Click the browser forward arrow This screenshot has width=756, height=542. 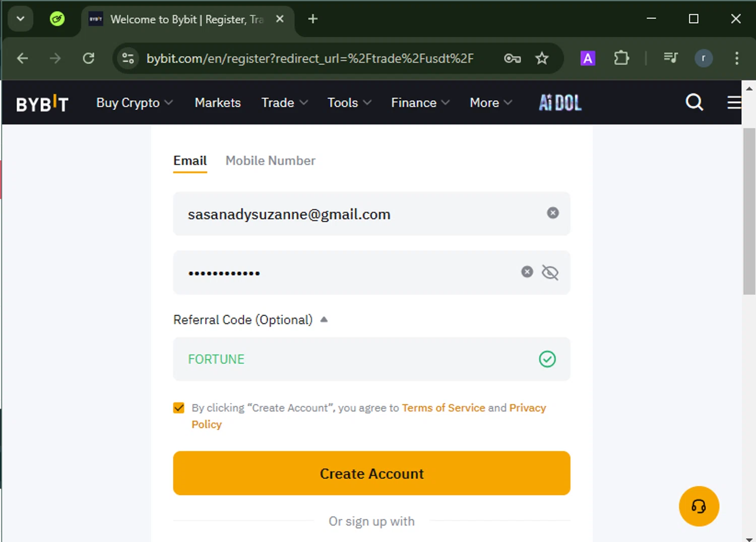[x=55, y=58]
